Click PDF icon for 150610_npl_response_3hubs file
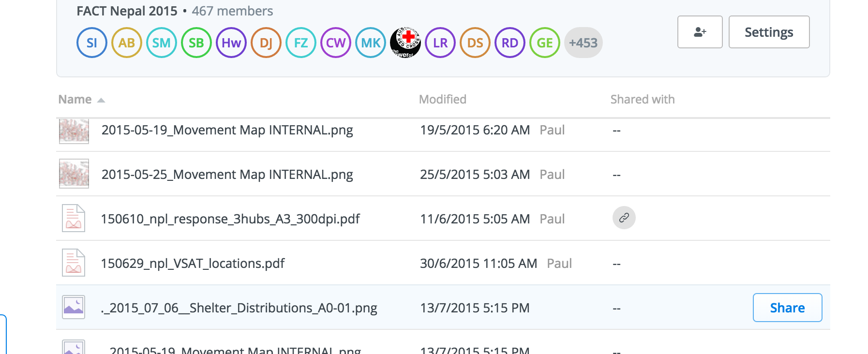Screen dimensions: 868x354 pos(74,218)
